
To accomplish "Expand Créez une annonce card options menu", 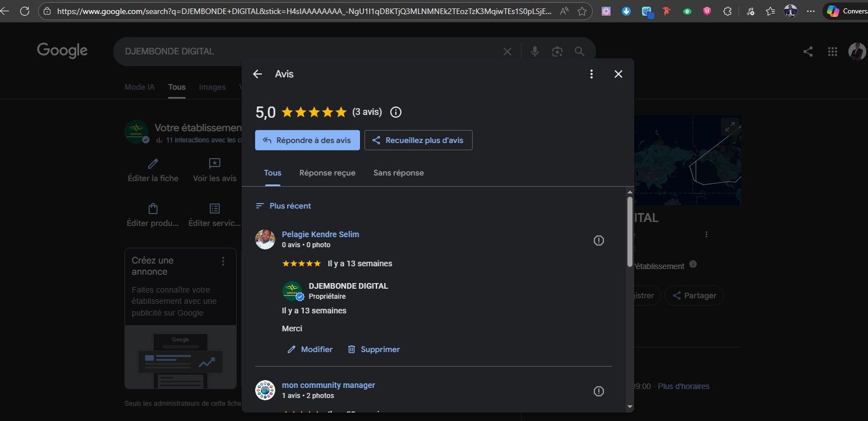I will tap(223, 261).
